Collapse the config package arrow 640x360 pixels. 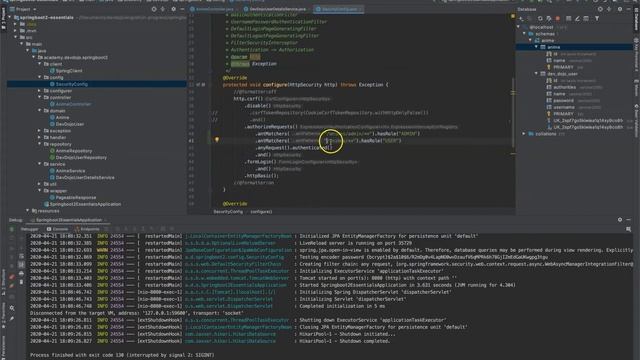point(40,77)
